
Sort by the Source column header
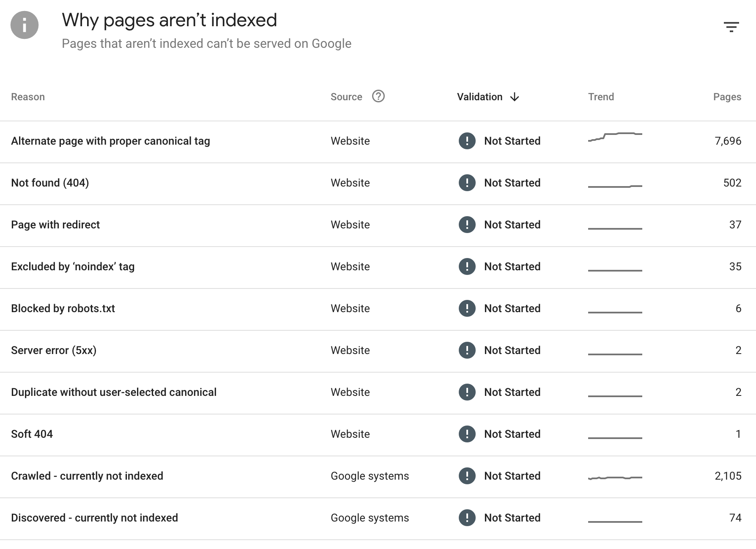coord(346,97)
